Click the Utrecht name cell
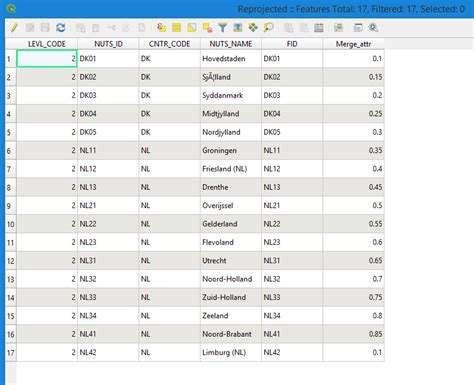This screenshot has height=385, width=474. click(231, 260)
